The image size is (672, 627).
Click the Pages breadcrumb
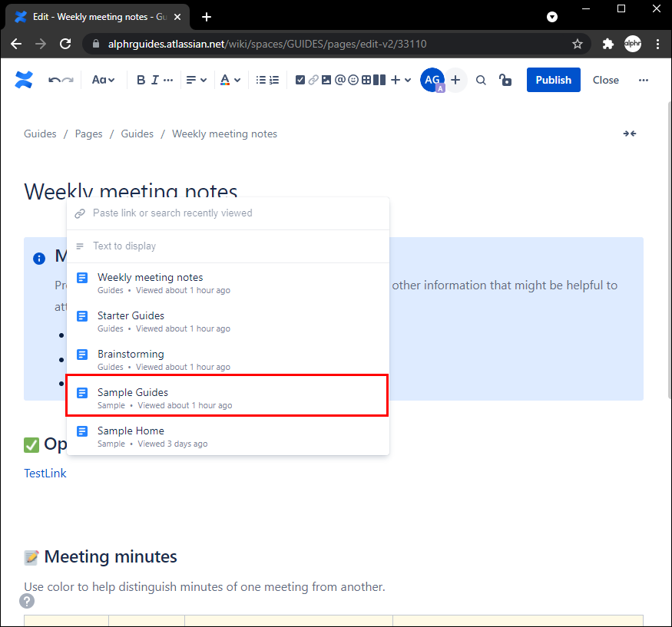click(89, 134)
